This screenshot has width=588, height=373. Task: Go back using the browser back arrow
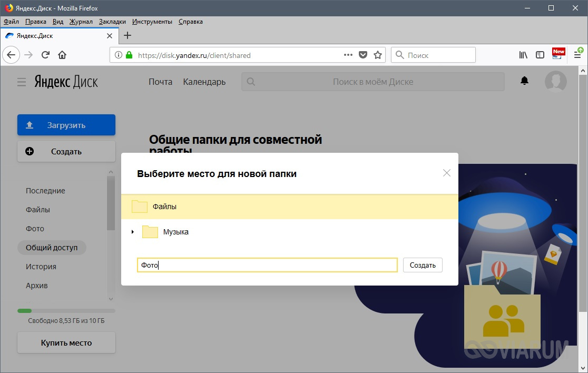11,55
